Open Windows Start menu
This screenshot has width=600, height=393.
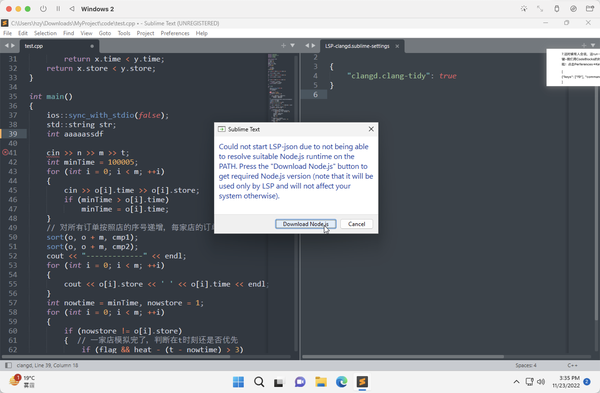click(x=238, y=382)
